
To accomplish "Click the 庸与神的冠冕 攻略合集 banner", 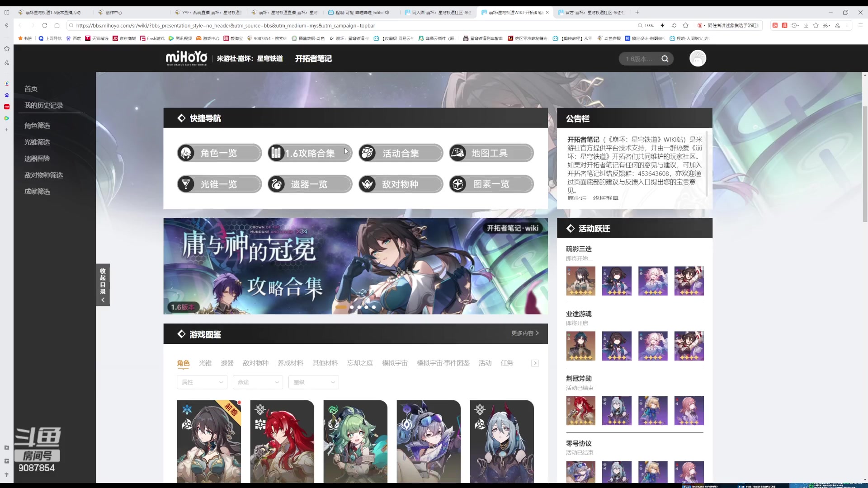I will click(x=355, y=266).
